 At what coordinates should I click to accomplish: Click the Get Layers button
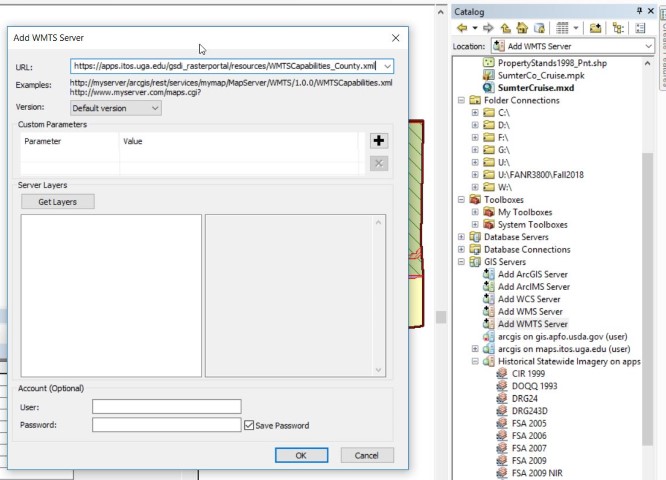coord(58,202)
